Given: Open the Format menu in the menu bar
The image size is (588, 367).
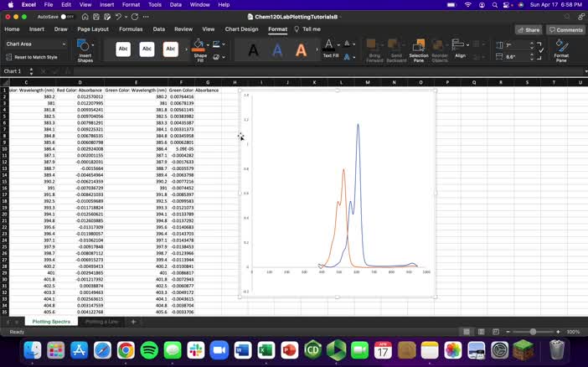Looking at the screenshot, I should 131,5.
